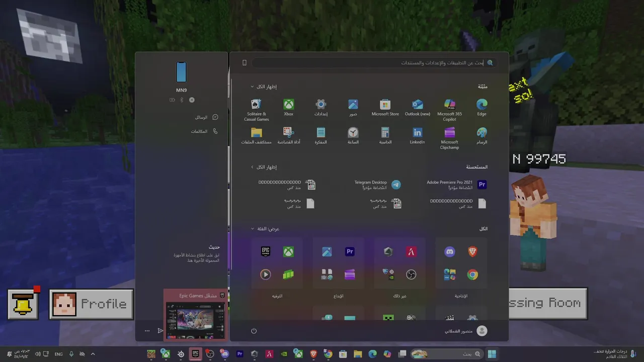This screenshot has width=644, height=362.
Task: Open Solitaire & Casual Games
Action: point(257,110)
